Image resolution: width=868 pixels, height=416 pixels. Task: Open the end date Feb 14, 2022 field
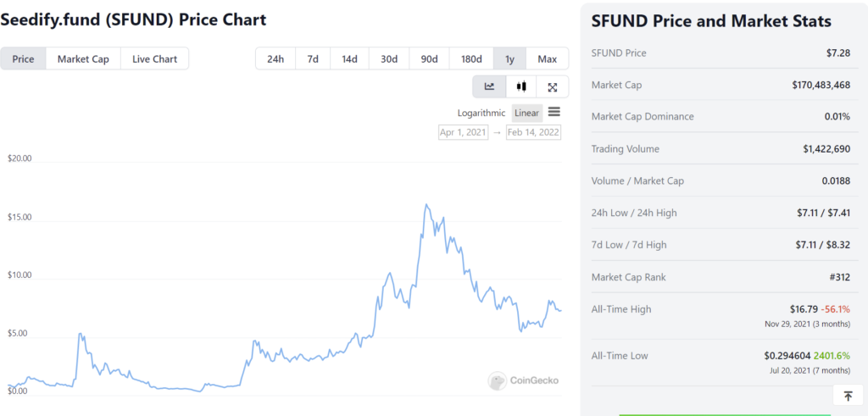(533, 132)
